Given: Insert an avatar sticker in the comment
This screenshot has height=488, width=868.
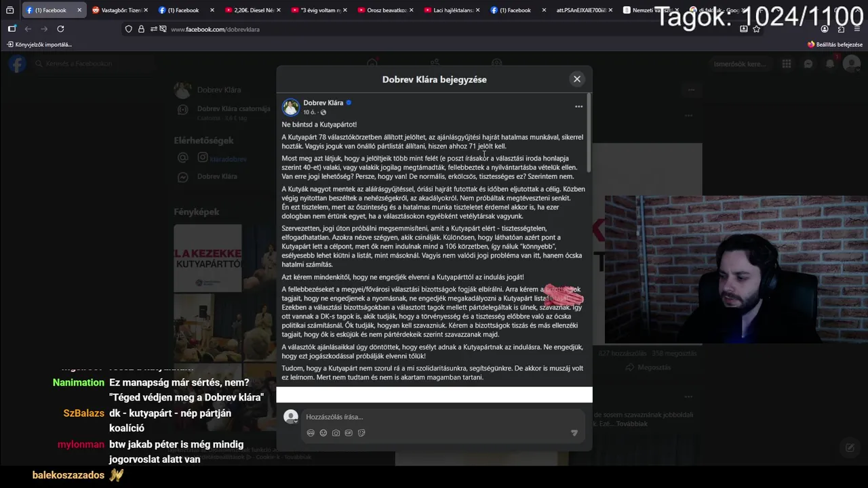Looking at the screenshot, I should (x=311, y=433).
